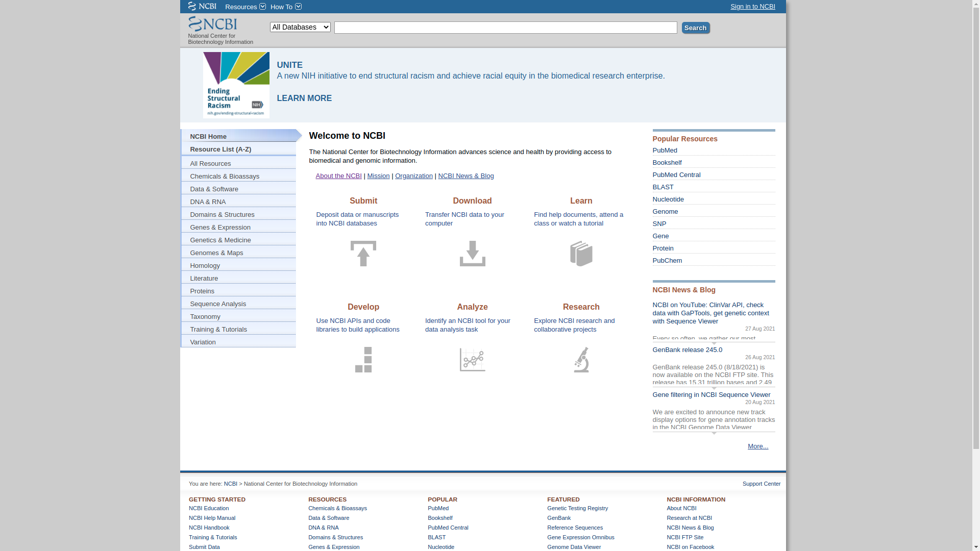Expand the Resources menu
The image size is (980, 551).
(245, 7)
